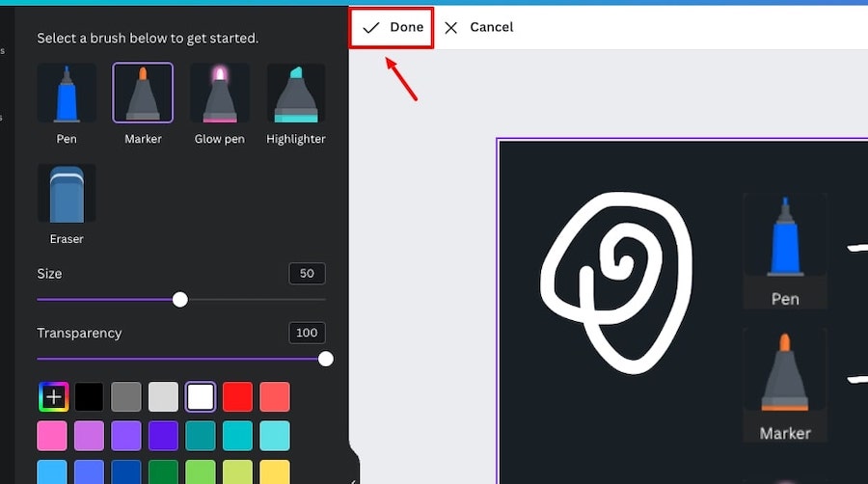Pick the pink color swatch
Screen dimensions: 868x484
click(52, 436)
